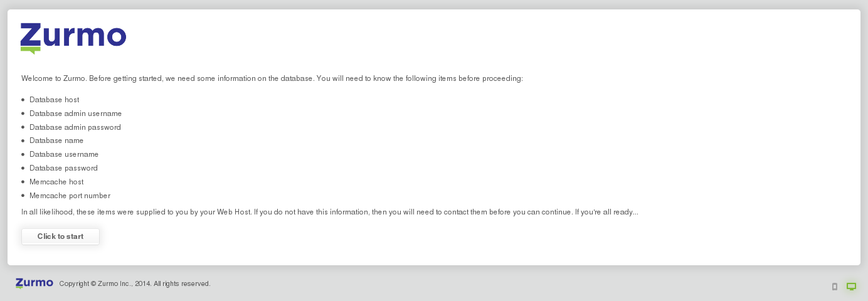Screen dimensions: 868x301
Task: Click the "Database password" list item
Action: coord(63,168)
